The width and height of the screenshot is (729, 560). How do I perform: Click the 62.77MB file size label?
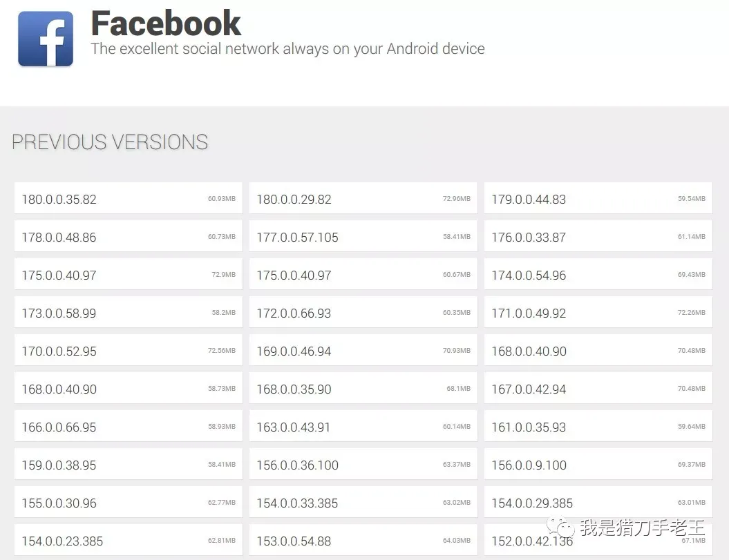[222, 503]
